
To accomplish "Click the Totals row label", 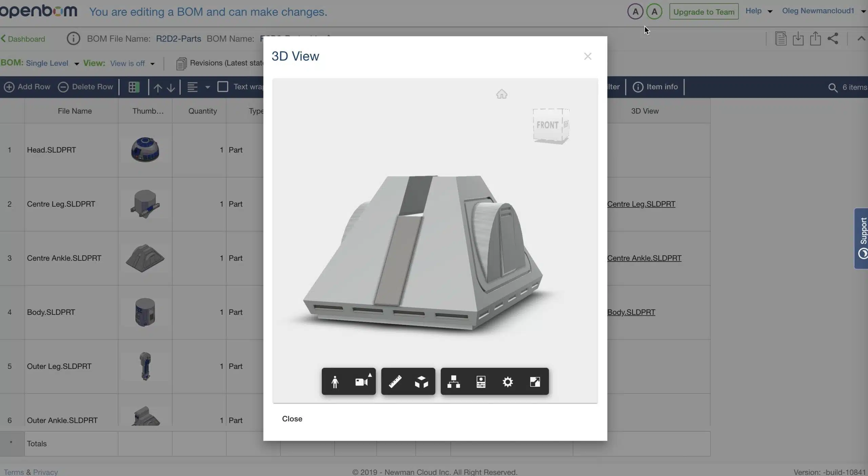I will [37, 443].
